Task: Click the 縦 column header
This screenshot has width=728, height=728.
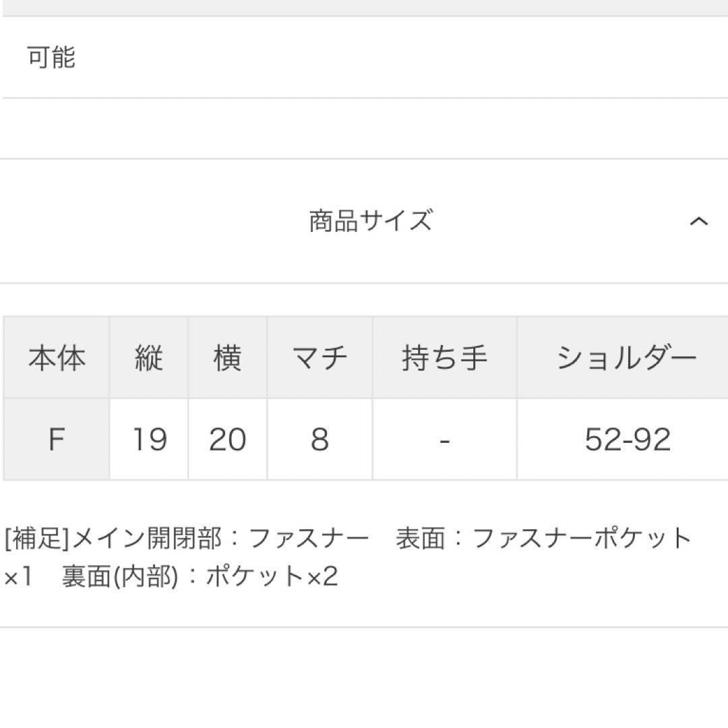Action: pyautogui.click(x=148, y=359)
